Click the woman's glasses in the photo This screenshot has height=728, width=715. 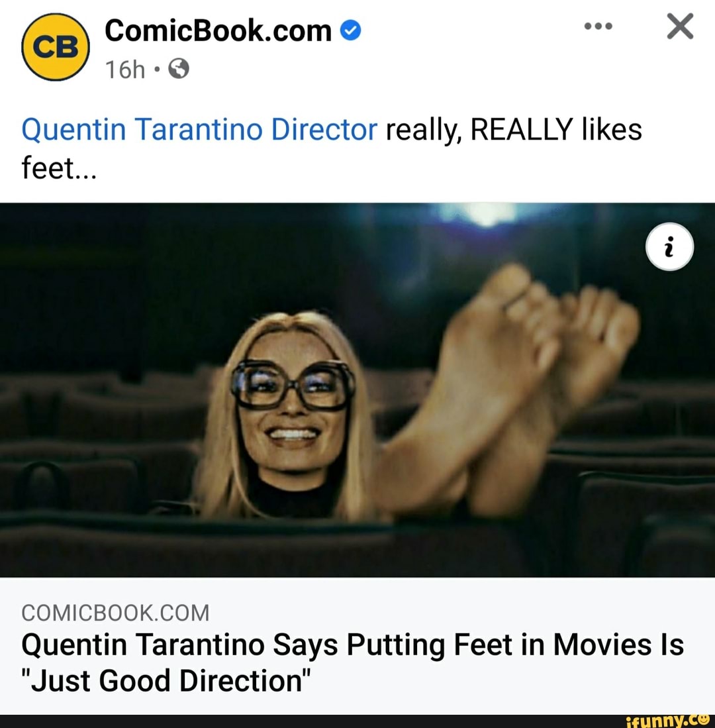[x=293, y=386]
